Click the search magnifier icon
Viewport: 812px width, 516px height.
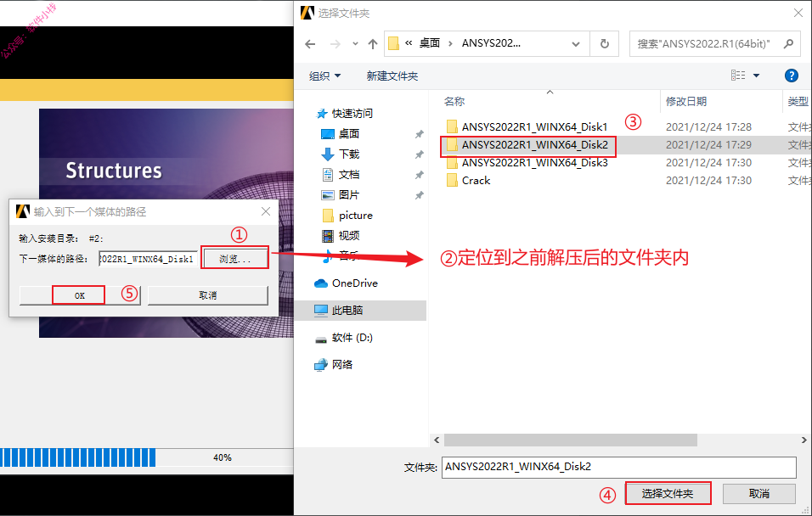pos(789,44)
